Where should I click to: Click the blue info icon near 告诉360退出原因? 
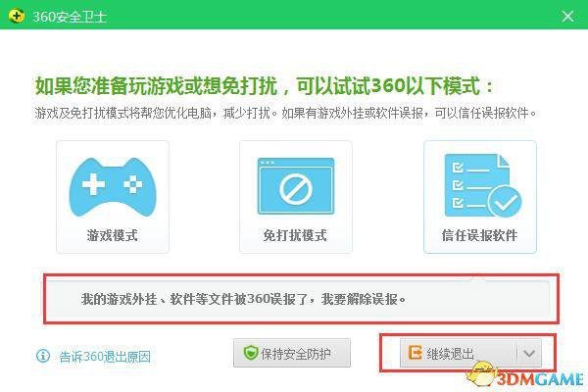pyautogui.click(x=42, y=356)
